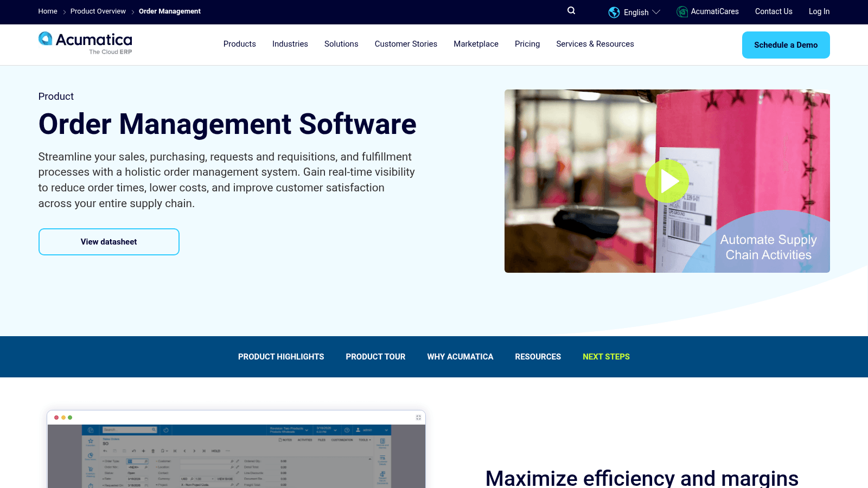Click the View datasheet button
The image size is (868, 488).
pos(109,242)
